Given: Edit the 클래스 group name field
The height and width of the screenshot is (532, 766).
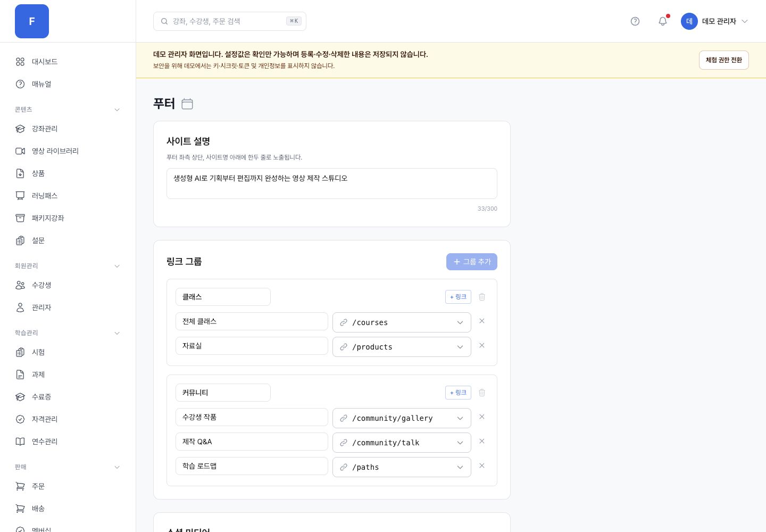Looking at the screenshot, I should pos(223,297).
